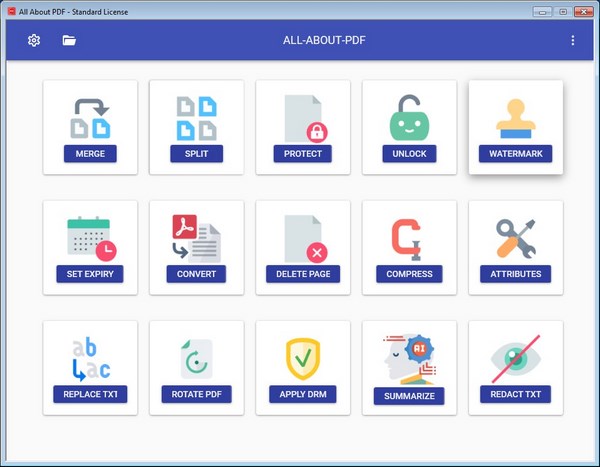Maximize the All About PDF window
The image size is (600, 467).
[x=563, y=12]
